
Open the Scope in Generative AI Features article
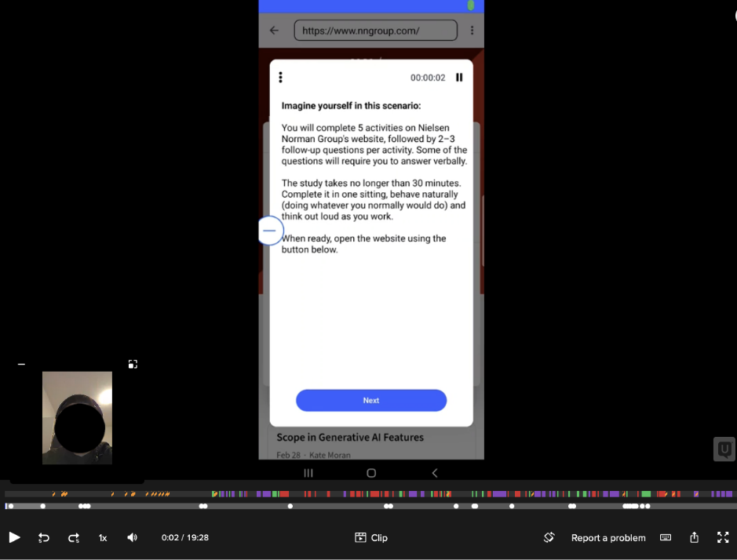tap(350, 438)
